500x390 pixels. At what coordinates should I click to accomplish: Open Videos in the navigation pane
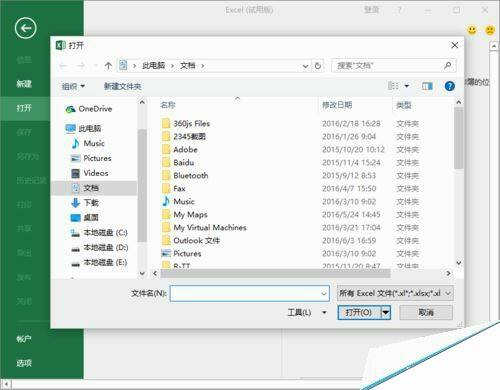click(x=90, y=173)
